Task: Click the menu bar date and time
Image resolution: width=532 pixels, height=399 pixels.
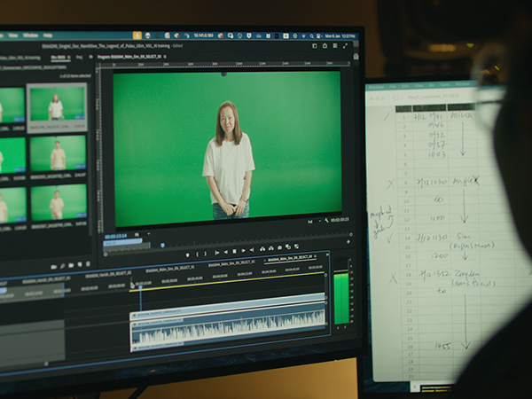Action: pyautogui.click(x=340, y=36)
